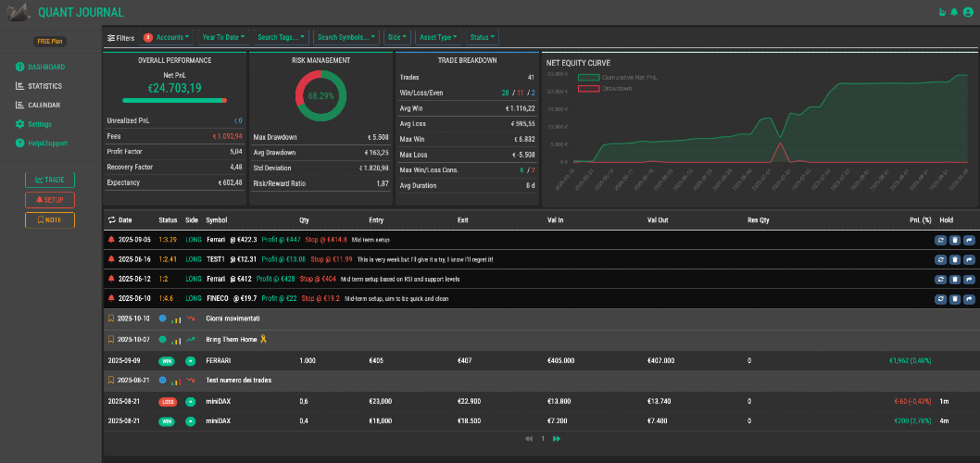Go to next page with double-arrow icon
The height and width of the screenshot is (463, 980).
tap(557, 439)
